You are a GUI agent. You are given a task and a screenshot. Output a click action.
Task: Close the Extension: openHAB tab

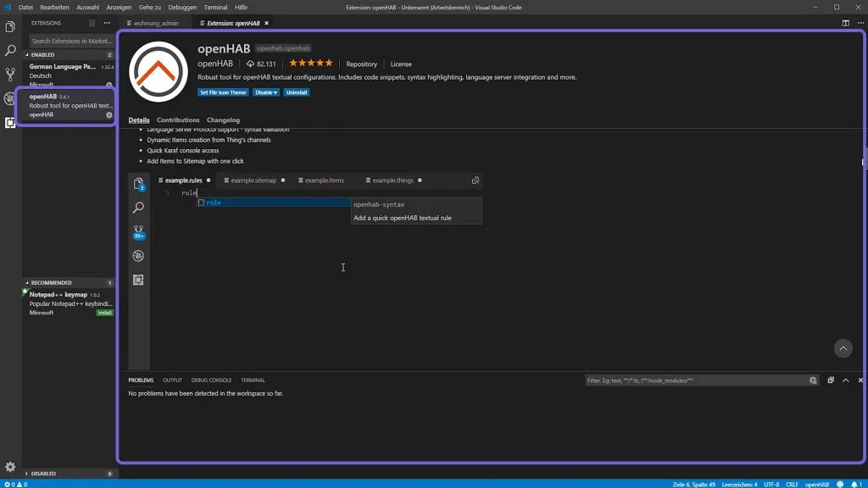point(266,23)
